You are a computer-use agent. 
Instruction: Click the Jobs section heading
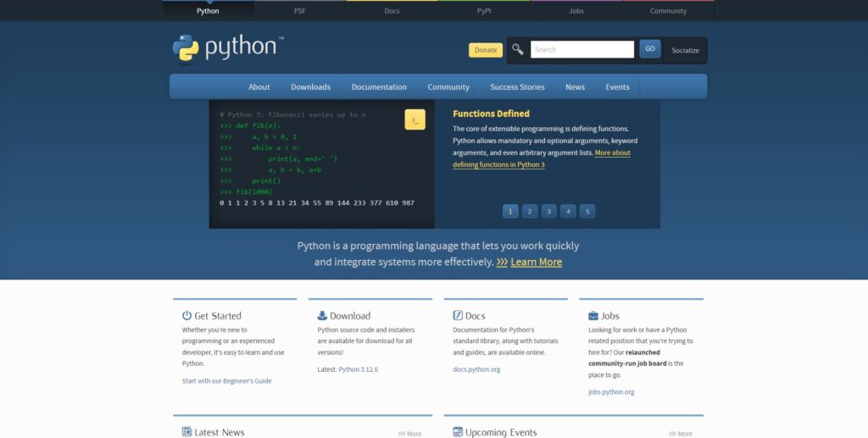(x=610, y=316)
